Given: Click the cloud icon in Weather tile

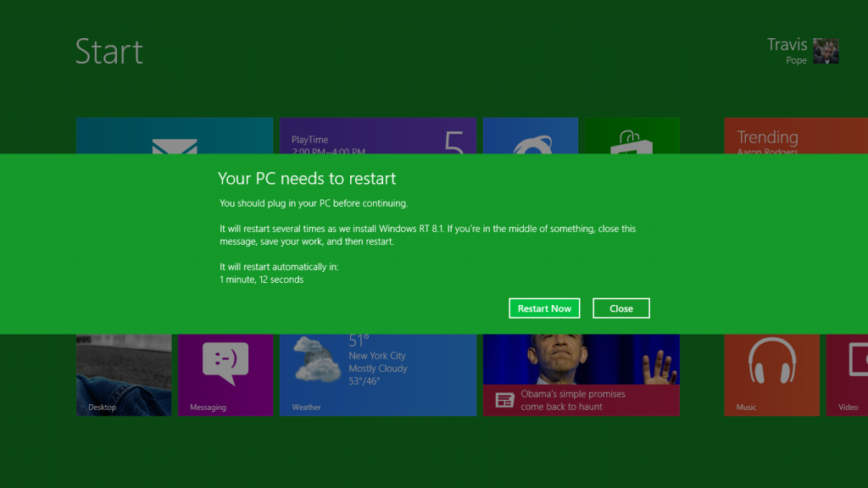Looking at the screenshot, I should coord(317,359).
